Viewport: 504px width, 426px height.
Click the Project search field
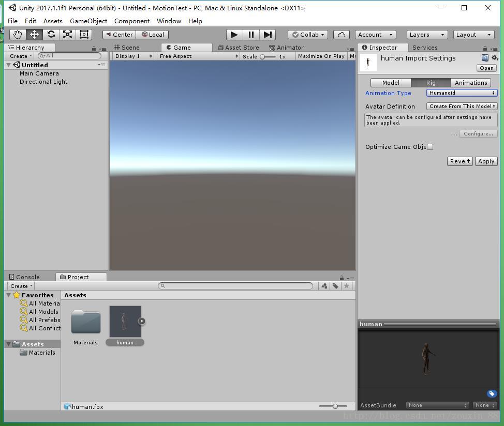235,286
